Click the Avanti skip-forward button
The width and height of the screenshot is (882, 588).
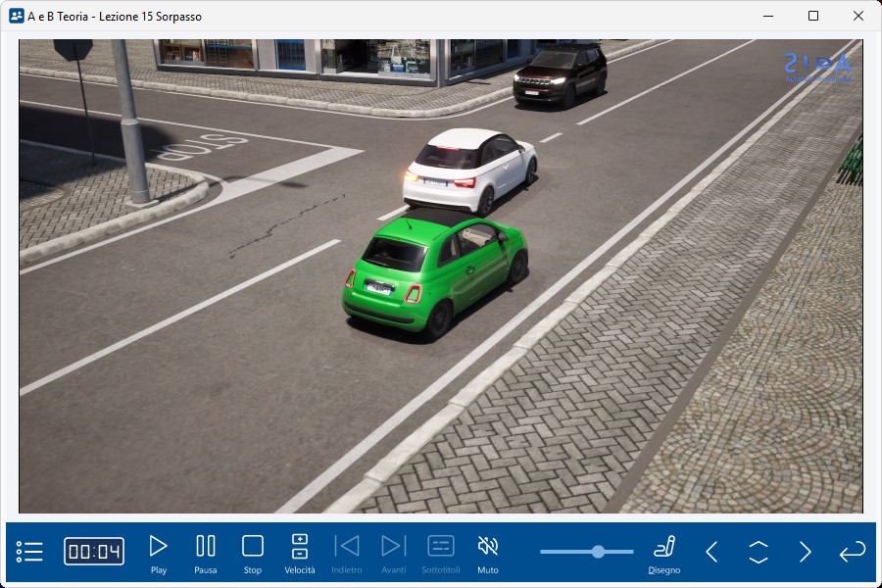coord(394,552)
